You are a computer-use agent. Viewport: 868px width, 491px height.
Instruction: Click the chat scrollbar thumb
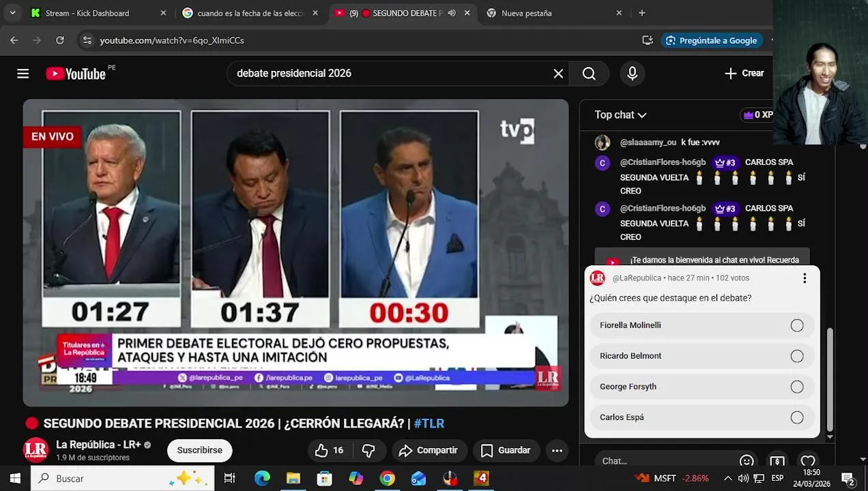(x=830, y=380)
